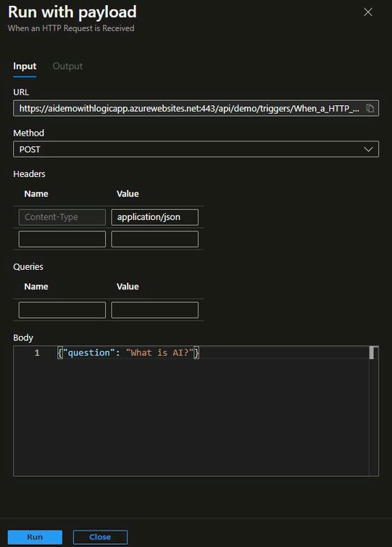Viewport: 392px width, 547px height.
Task: Click the empty Queries value field
Action: pyautogui.click(x=155, y=310)
